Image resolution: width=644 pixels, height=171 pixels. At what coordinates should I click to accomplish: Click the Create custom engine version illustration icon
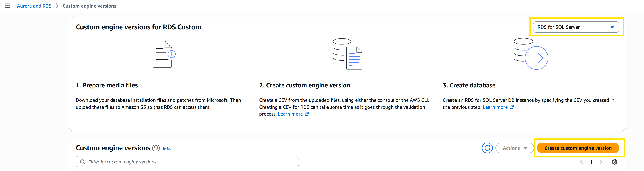tap(347, 54)
